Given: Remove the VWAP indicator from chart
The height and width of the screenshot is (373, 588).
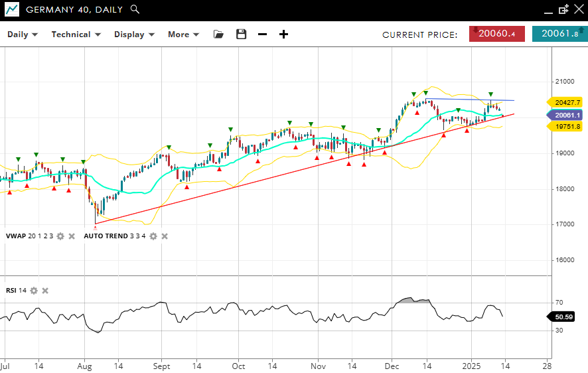Looking at the screenshot, I should pos(72,236).
